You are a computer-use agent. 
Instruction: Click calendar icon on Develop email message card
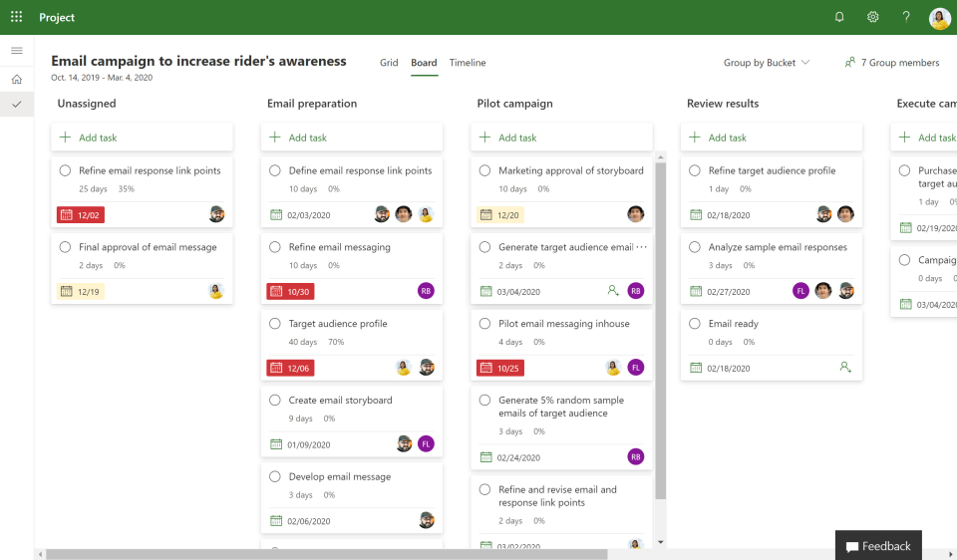click(x=276, y=521)
